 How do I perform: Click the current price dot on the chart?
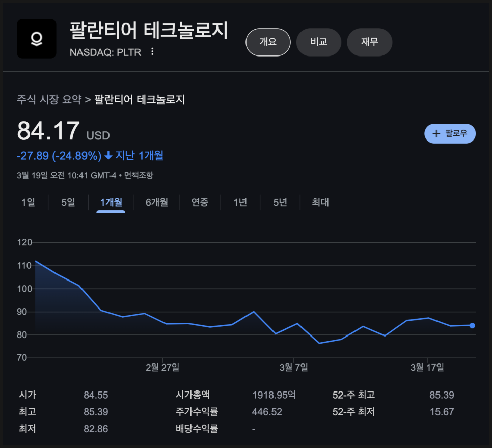click(472, 326)
